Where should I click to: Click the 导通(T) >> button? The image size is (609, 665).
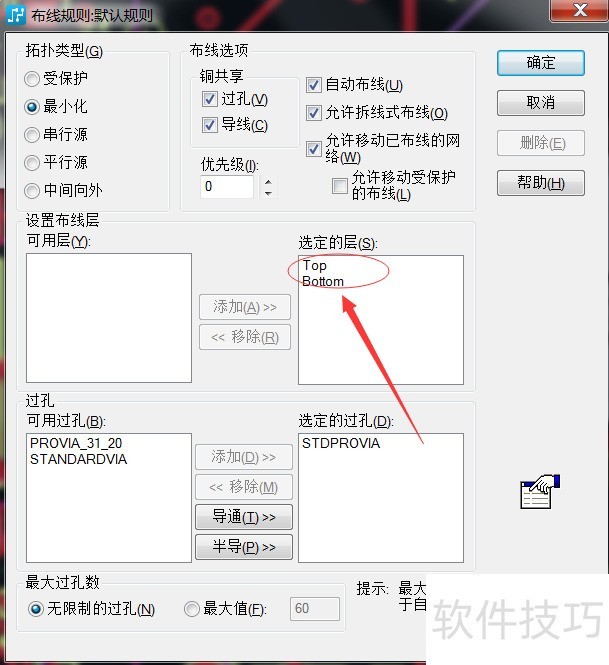(x=244, y=517)
